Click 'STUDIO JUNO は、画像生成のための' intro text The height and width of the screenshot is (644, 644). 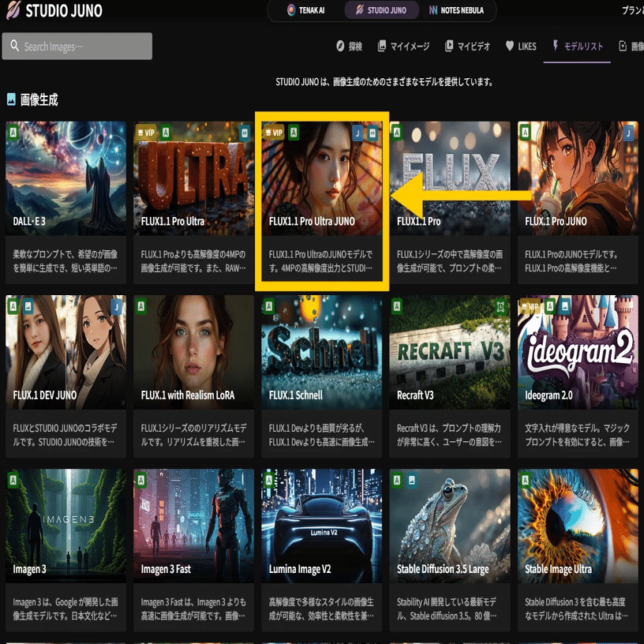(384, 82)
